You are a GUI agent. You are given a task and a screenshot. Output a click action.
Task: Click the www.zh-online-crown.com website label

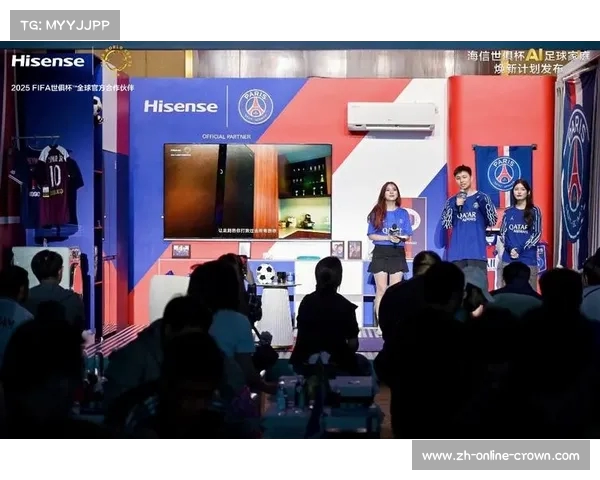501,455
